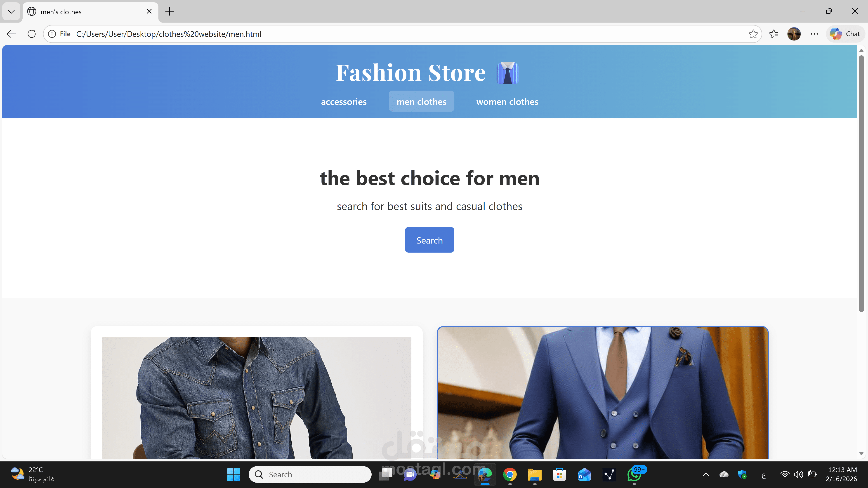View site information icon in address bar
This screenshot has width=868, height=488.
52,34
